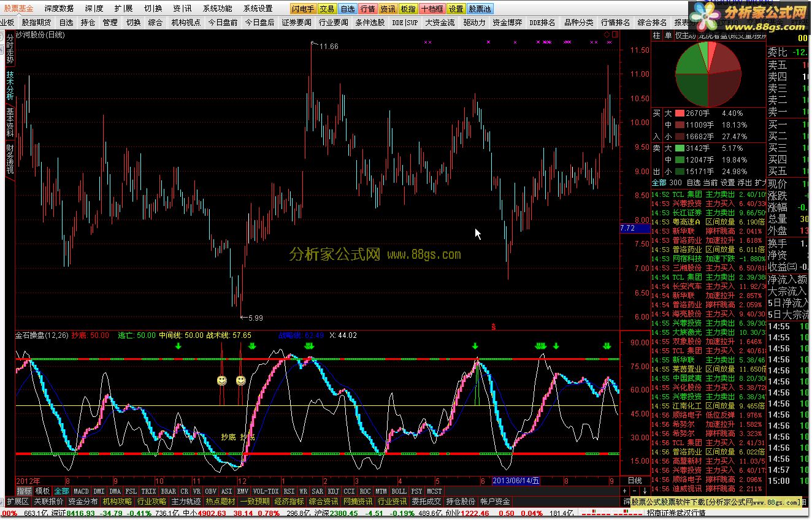Open the 股票池 stock pool button
Viewport: 812px width, 520px height.
click(480, 9)
